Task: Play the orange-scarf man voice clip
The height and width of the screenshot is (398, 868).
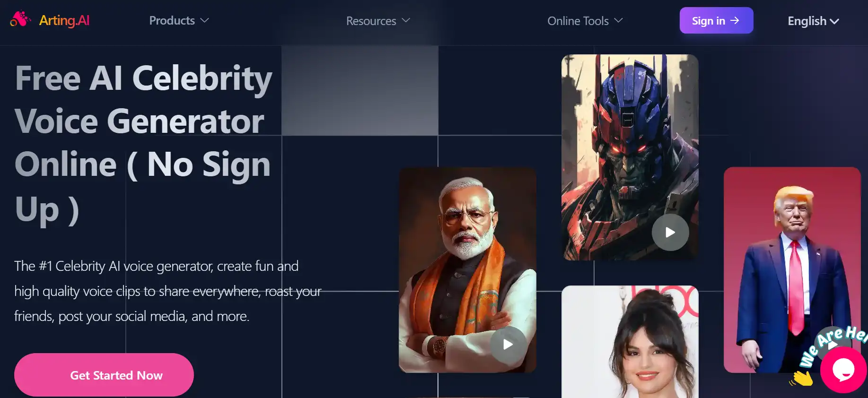Action: [508, 344]
